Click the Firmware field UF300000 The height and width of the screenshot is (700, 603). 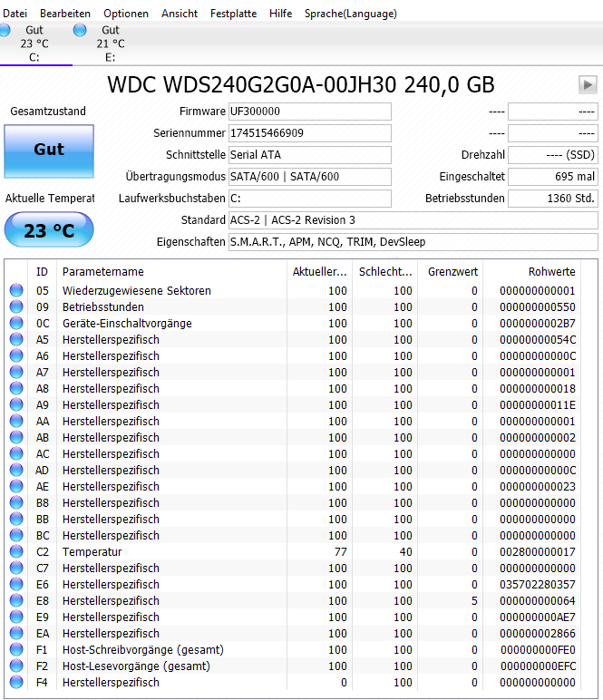(310, 112)
